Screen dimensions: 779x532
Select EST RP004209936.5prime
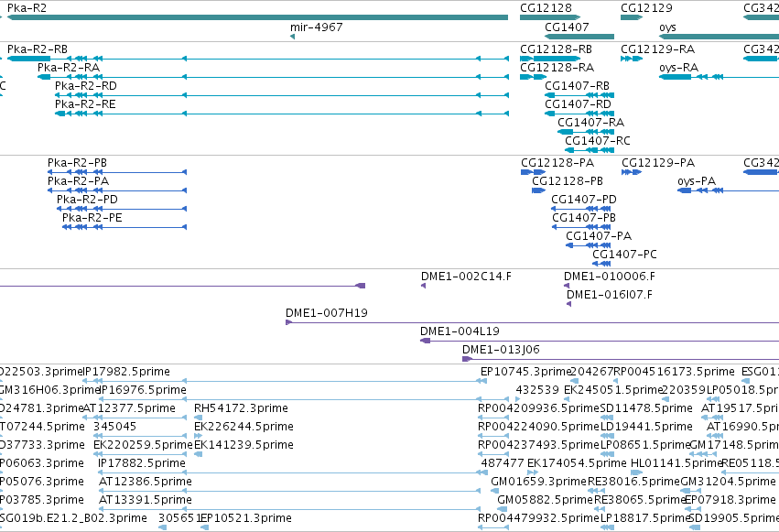coord(539,408)
